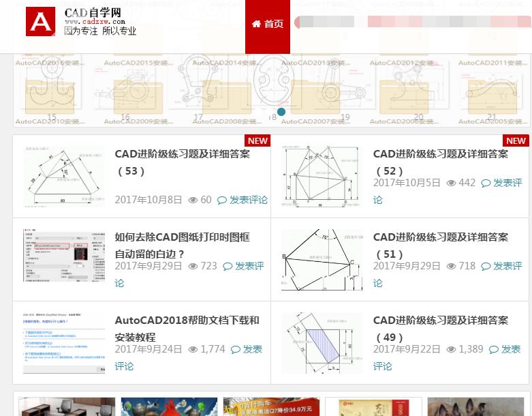Click the eye views icon next to 723
Image resolution: width=532 pixels, height=416 pixels.
[193, 266]
